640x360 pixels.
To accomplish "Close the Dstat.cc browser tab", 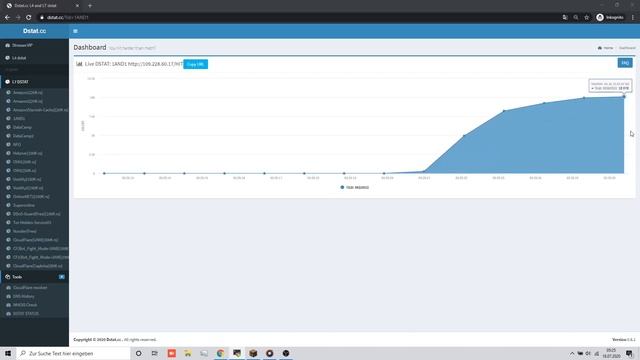I will (77, 6).
